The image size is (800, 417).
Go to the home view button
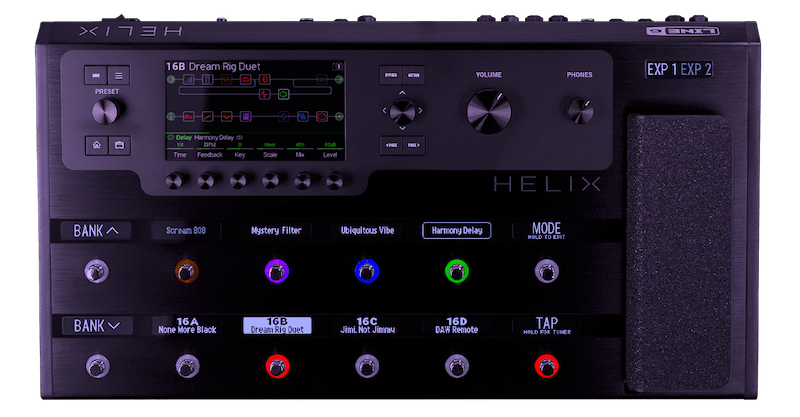(96, 145)
